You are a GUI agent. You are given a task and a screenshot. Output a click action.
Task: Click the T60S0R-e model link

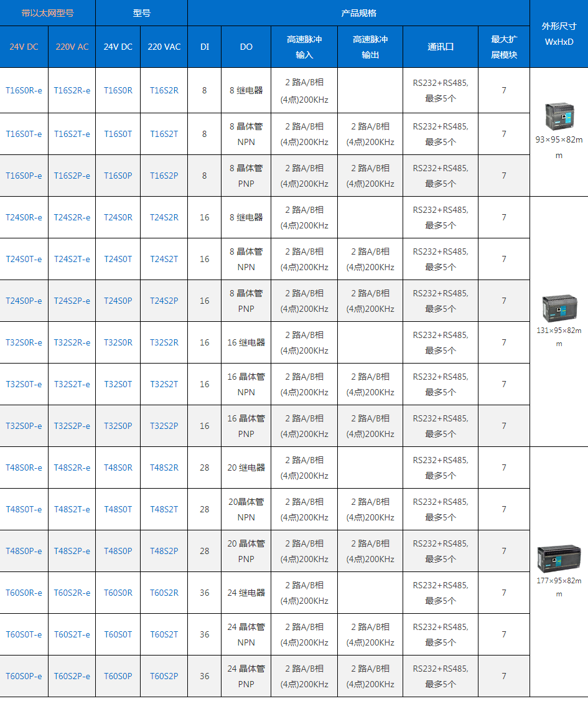[24, 593]
